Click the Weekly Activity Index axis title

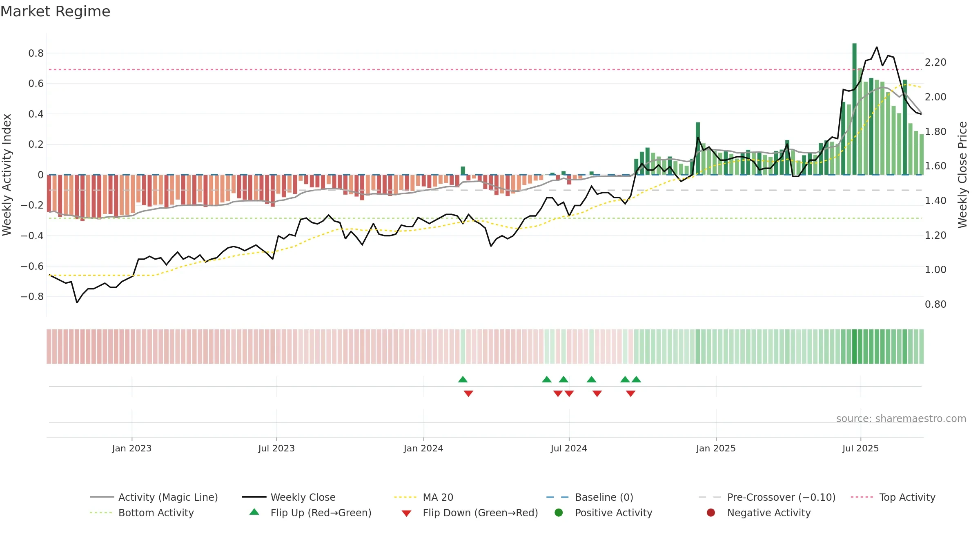[x=7, y=175]
